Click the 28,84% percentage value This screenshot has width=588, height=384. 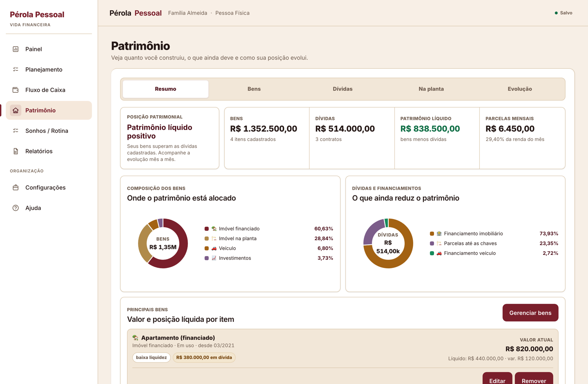[324, 239]
